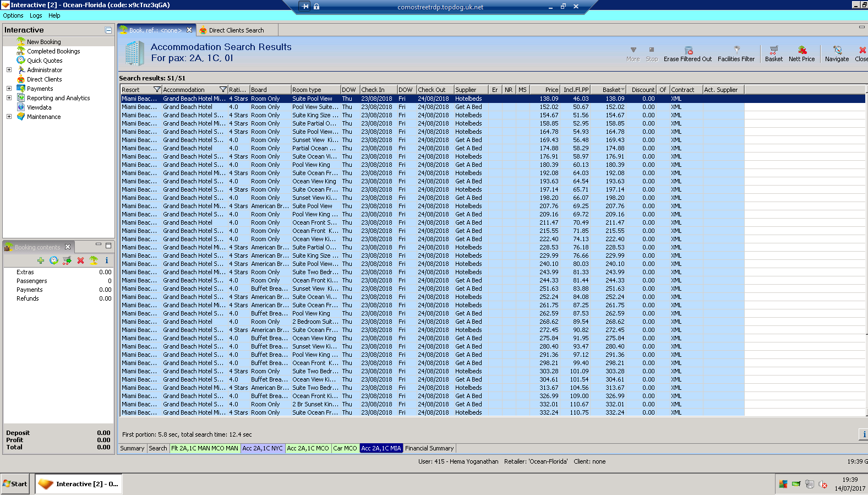Click the Completed Bookings palm tree icon
868x495 pixels.
(x=21, y=51)
